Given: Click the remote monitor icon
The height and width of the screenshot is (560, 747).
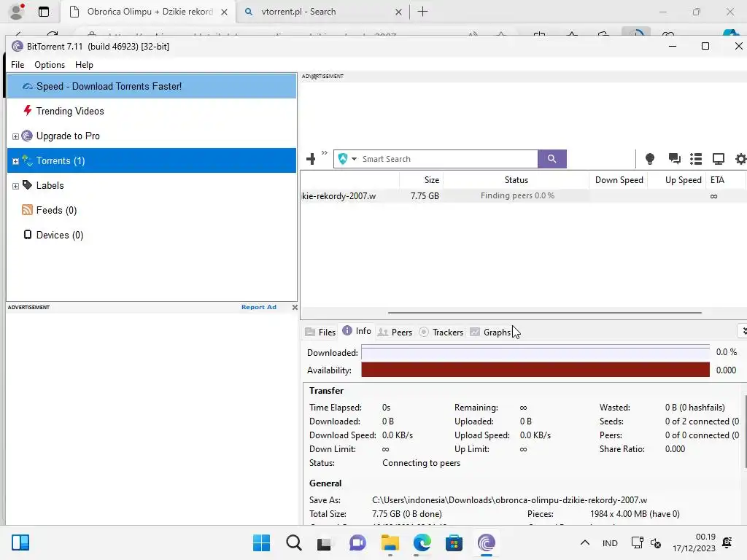Looking at the screenshot, I should point(718,158).
